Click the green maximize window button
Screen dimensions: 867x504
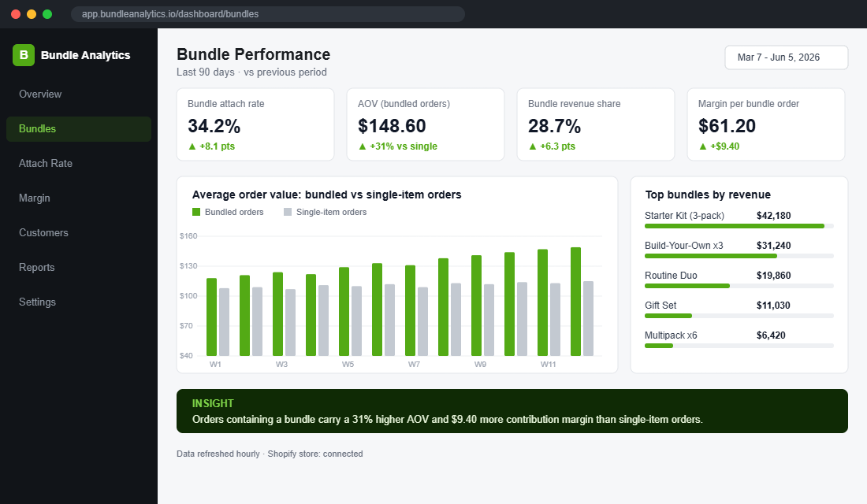point(47,14)
